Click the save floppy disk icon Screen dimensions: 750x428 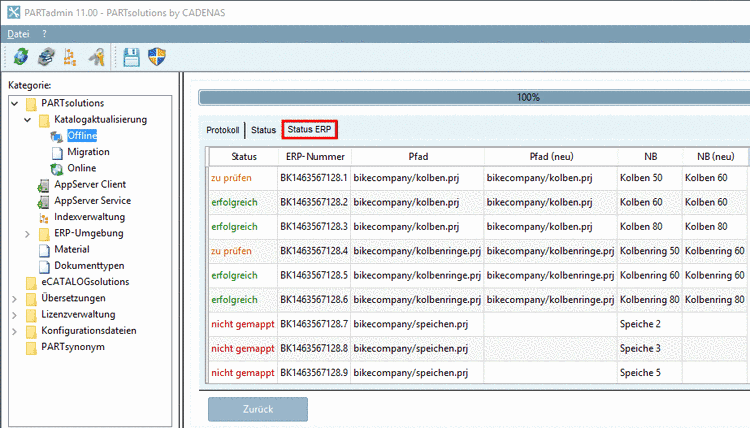[x=132, y=57]
